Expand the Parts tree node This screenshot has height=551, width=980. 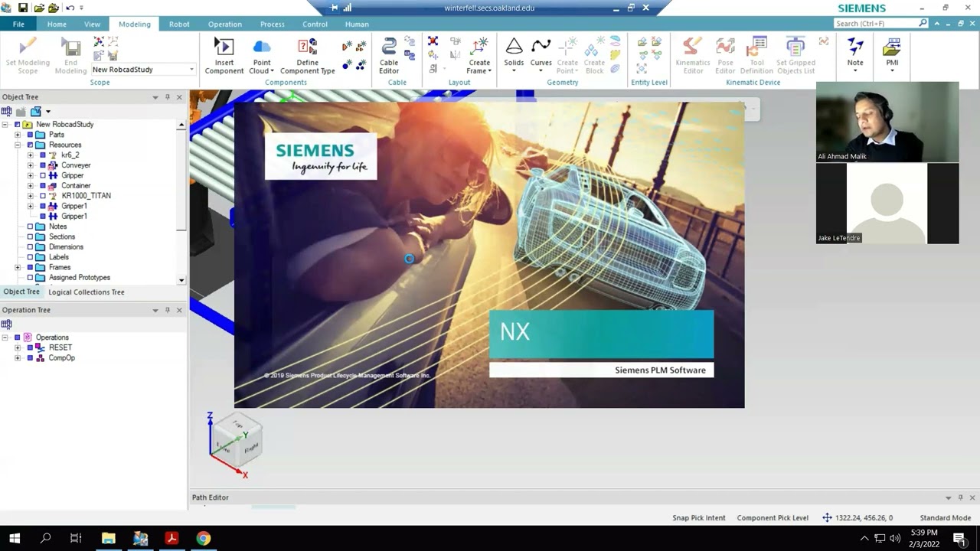[x=18, y=135]
